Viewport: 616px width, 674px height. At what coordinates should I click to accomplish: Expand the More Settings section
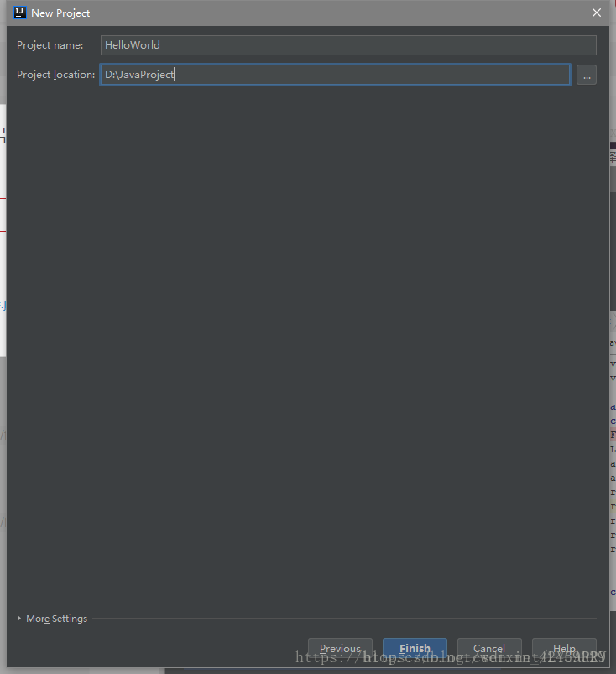[52, 619]
